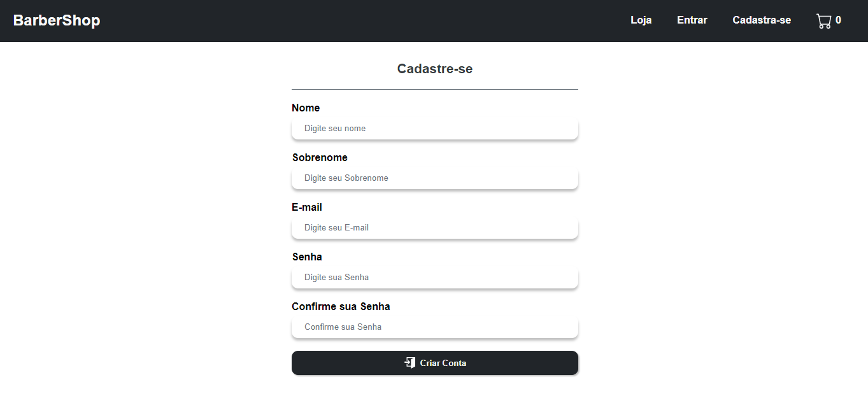Click the Senha label text
Screen dimensions: 868x396
click(x=307, y=257)
